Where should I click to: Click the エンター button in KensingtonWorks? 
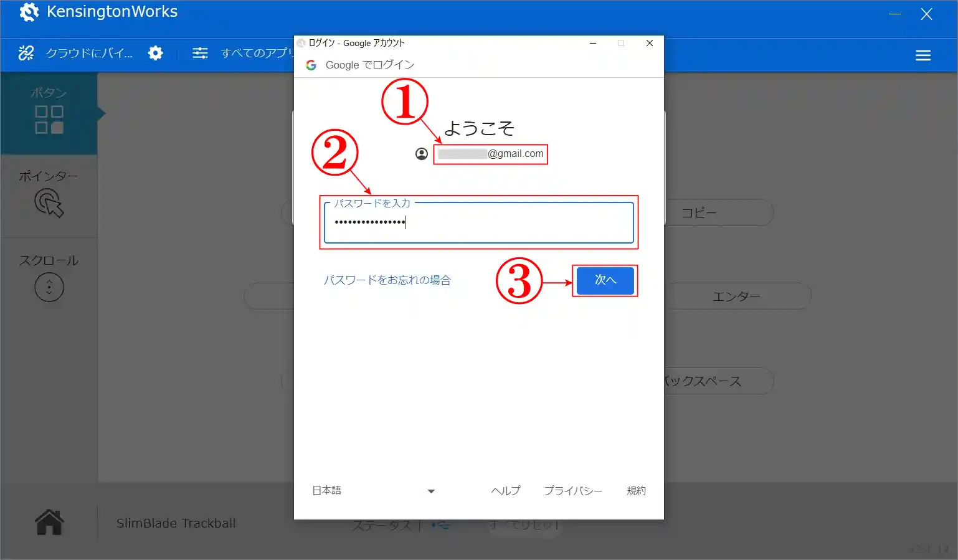(737, 297)
